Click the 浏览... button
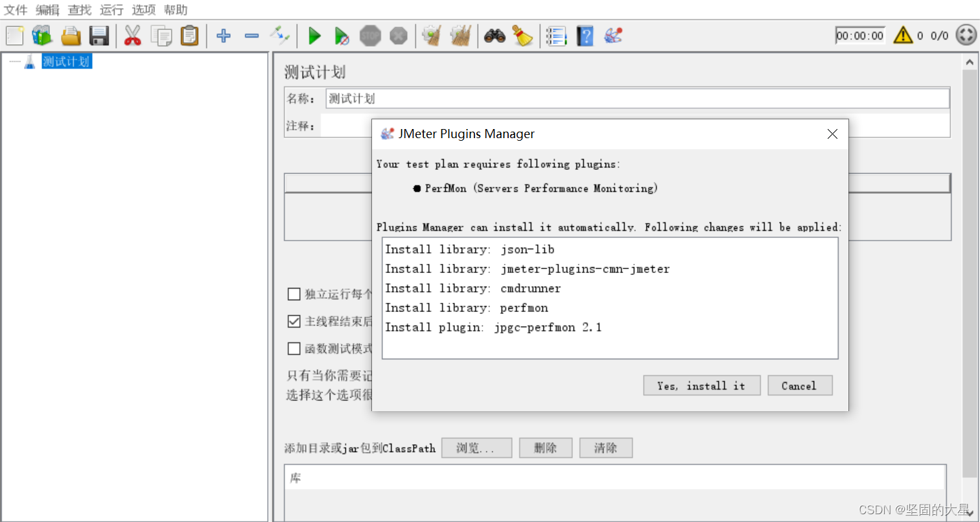The width and height of the screenshot is (980, 522). (x=476, y=448)
